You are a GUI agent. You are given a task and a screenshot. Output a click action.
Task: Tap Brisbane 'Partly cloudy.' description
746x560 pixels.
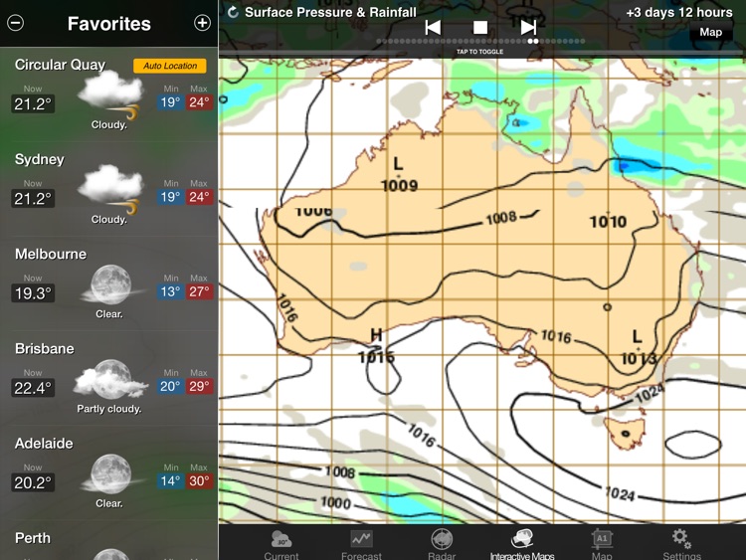coord(109,409)
